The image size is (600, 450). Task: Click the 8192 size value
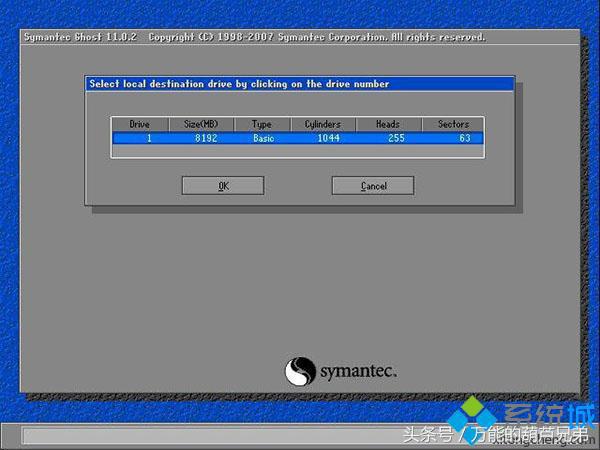[x=206, y=138]
